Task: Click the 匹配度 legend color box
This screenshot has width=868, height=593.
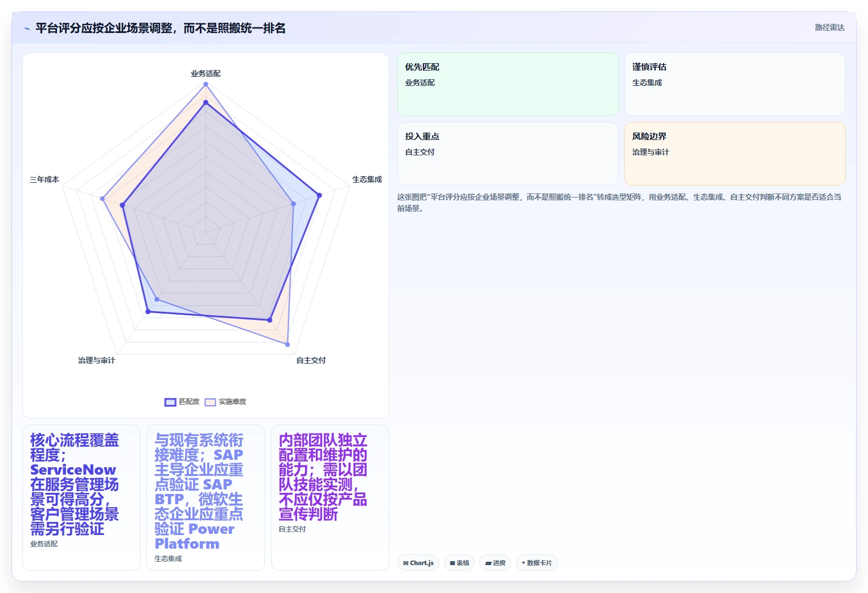Action: [x=170, y=402]
